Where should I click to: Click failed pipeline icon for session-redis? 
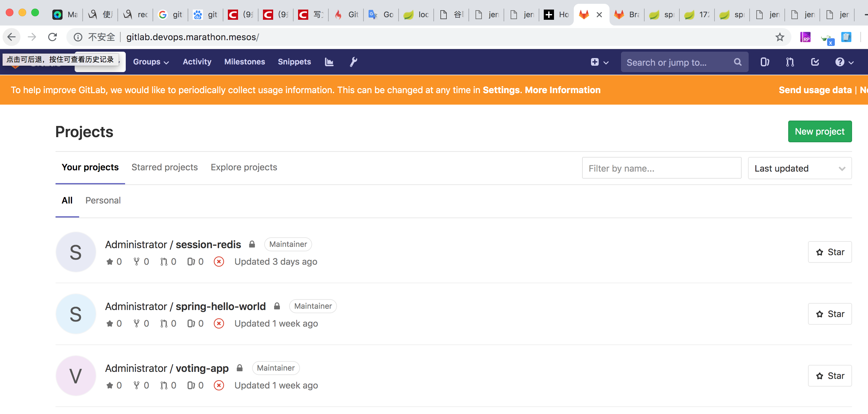coord(219,262)
